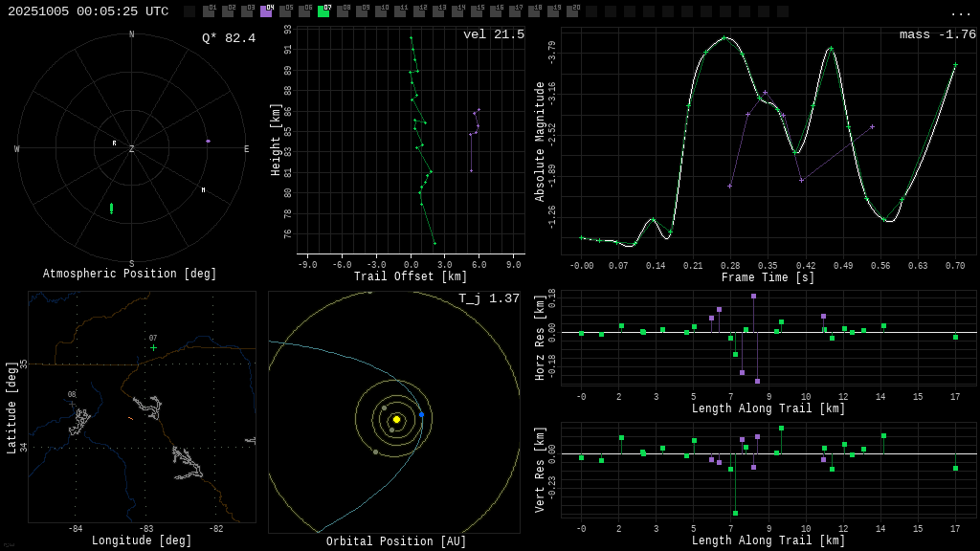Image resolution: width=980 pixels, height=551 pixels.
Task: Click the green station 07 indicator
Action: 323,11
